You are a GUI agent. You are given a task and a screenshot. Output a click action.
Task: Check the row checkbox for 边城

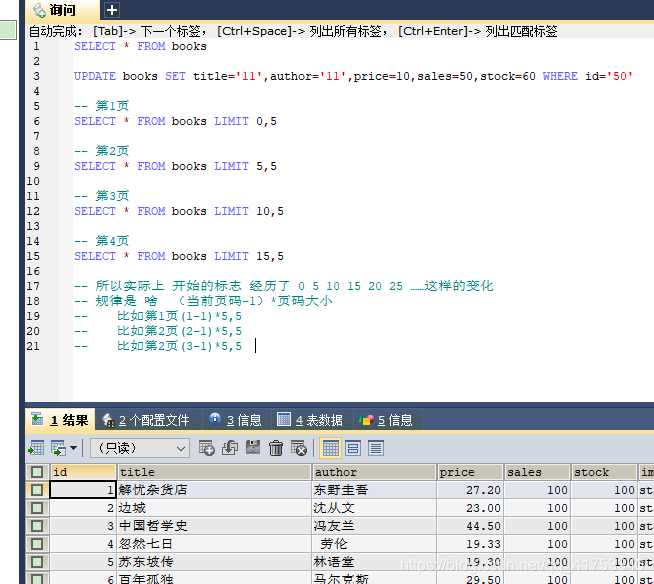(37, 508)
